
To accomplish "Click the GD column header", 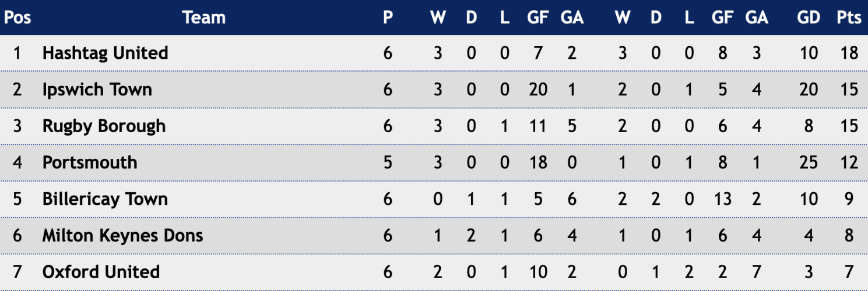I will pos(809,18).
